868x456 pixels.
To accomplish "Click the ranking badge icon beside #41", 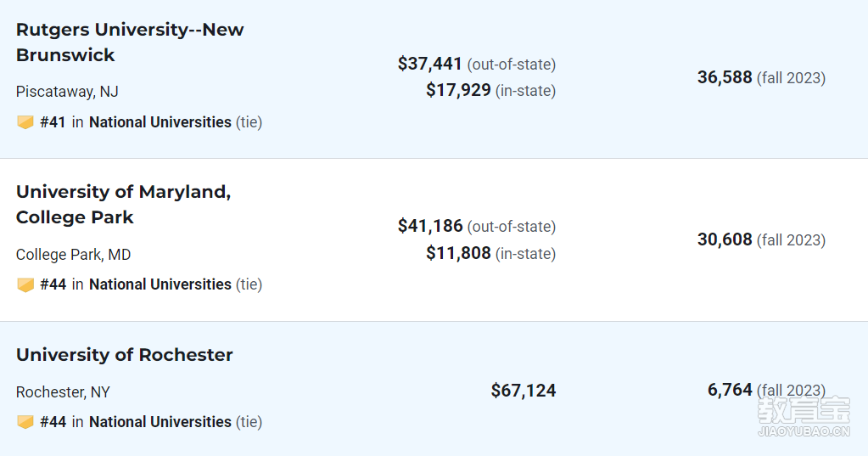I will pos(25,122).
